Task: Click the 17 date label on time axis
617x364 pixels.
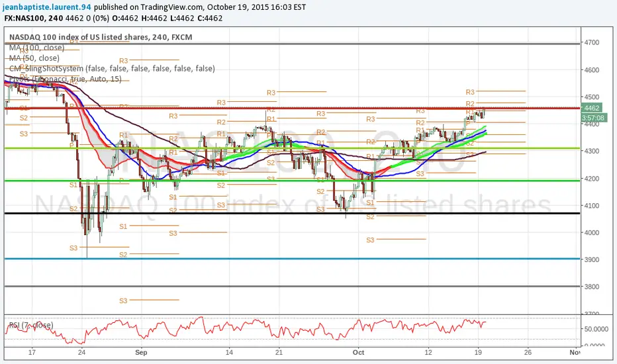Action: 32,352
